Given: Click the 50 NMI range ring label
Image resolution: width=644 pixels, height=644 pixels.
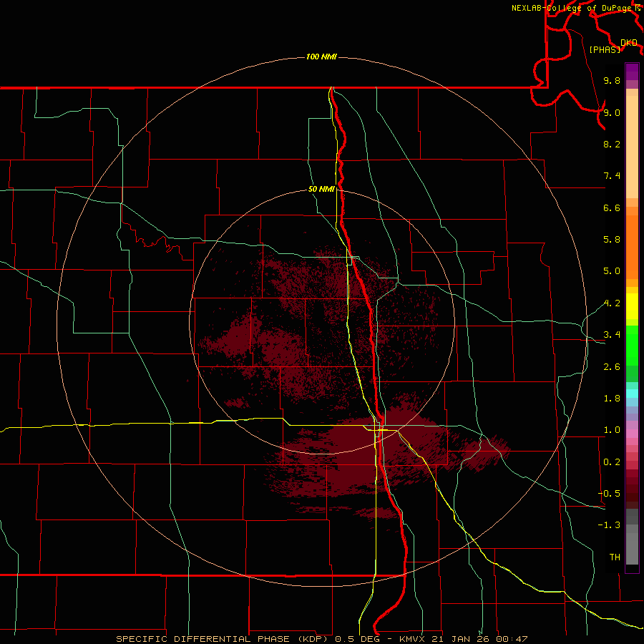Looking at the screenshot, I should (321, 189).
